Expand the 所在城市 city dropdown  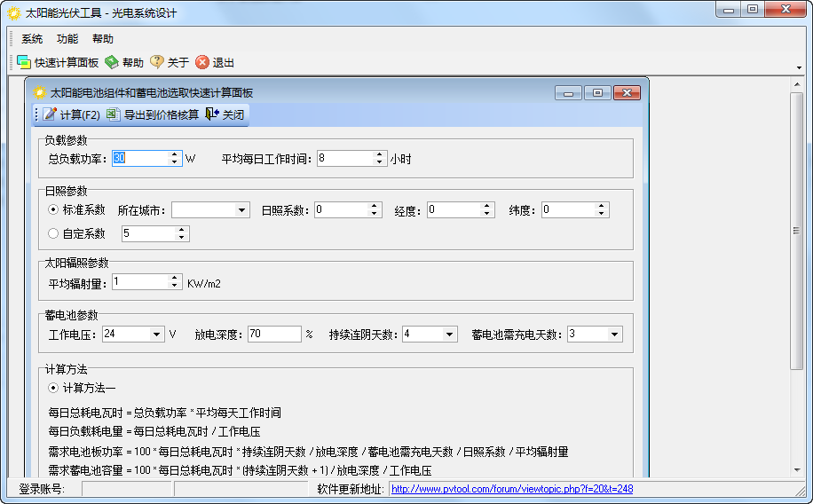tap(241, 210)
